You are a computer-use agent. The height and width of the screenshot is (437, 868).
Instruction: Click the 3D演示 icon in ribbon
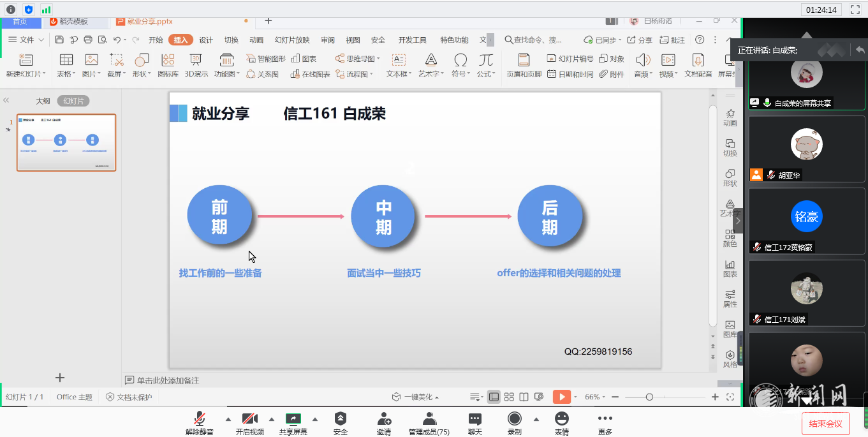[196, 60]
